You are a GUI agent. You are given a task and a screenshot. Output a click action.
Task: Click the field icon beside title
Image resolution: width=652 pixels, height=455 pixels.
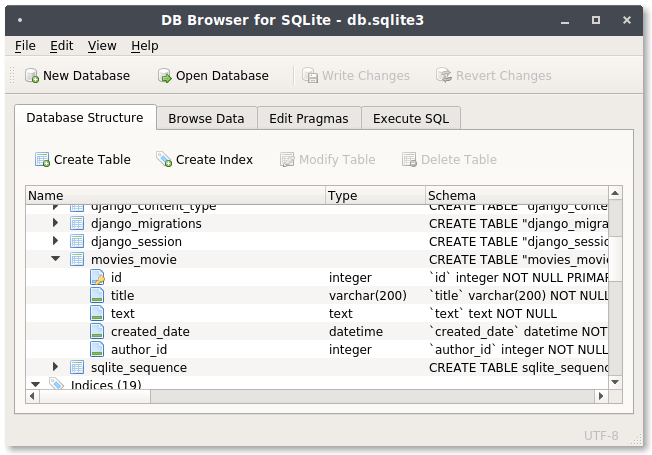[x=97, y=295]
